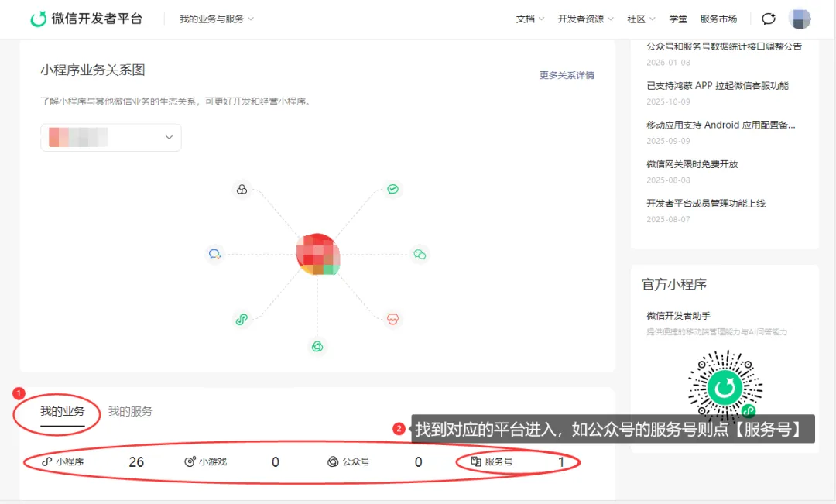Click the 公众号 icon in business row
Screen dimensions: 836x504
point(333,461)
